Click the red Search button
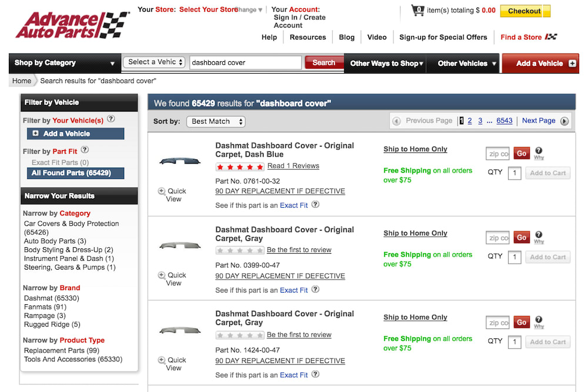This screenshot has width=588, height=392. [324, 62]
